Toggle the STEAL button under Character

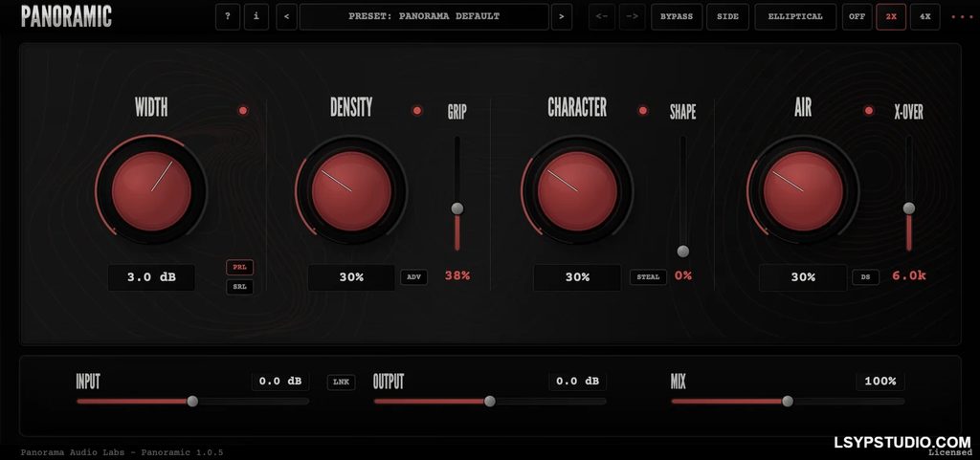[648, 277]
